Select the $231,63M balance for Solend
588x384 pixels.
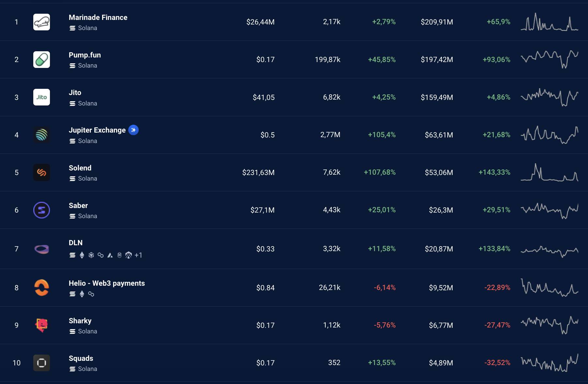[x=258, y=172]
